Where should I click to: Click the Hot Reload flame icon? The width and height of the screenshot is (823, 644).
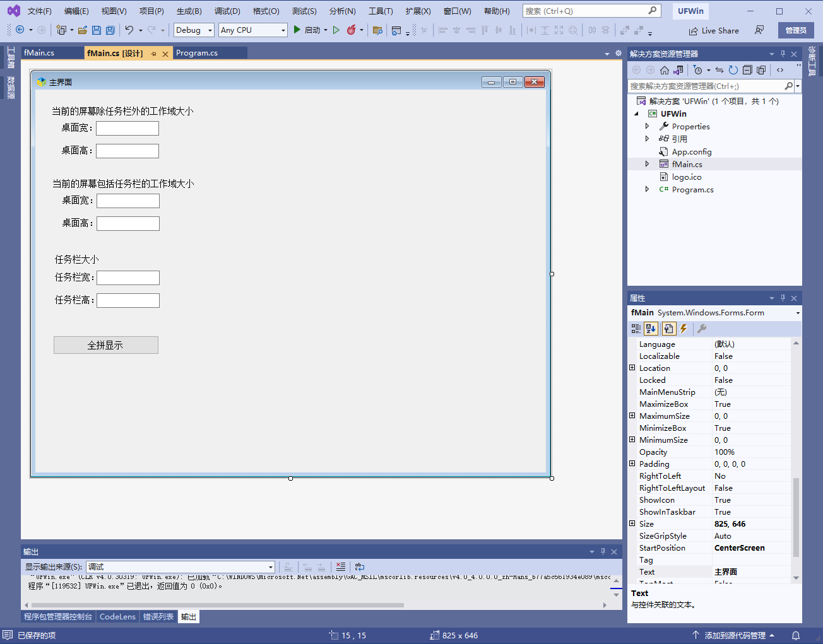click(x=352, y=30)
